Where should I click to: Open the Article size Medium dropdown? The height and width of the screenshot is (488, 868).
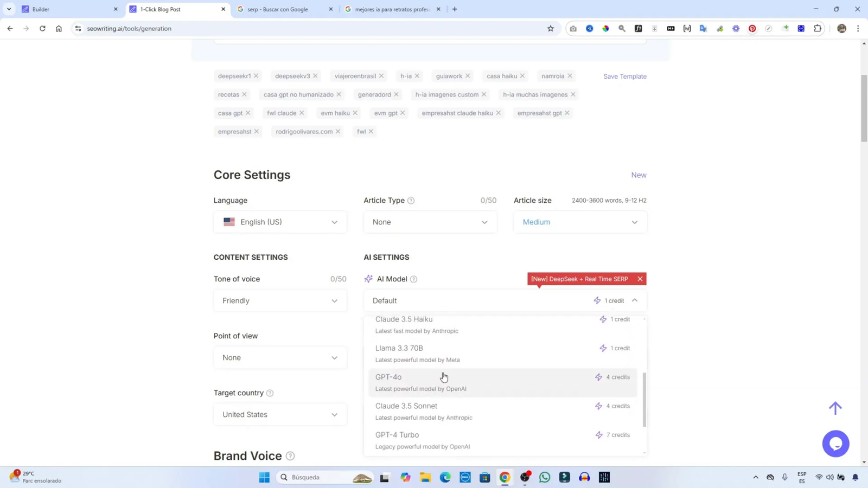point(579,222)
